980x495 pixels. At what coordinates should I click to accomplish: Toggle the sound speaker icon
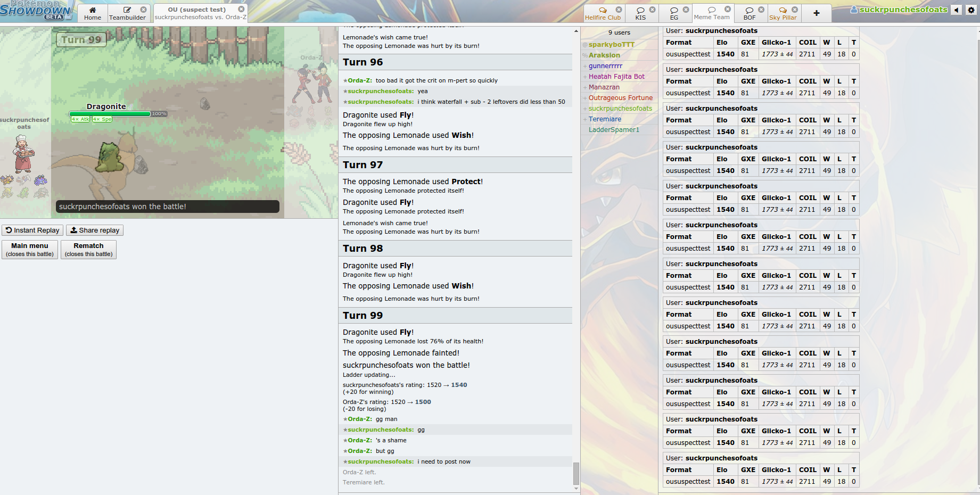pyautogui.click(x=957, y=10)
